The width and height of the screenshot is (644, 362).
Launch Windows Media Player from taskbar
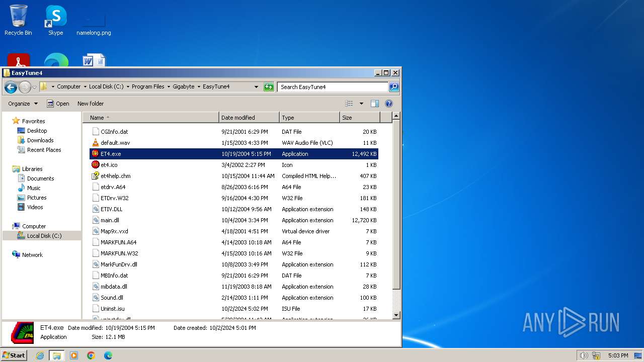click(x=74, y=355)
